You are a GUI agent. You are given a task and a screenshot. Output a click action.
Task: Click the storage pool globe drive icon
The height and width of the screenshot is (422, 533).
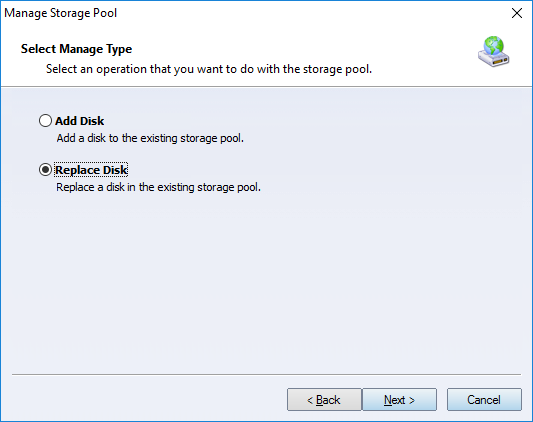493,52
